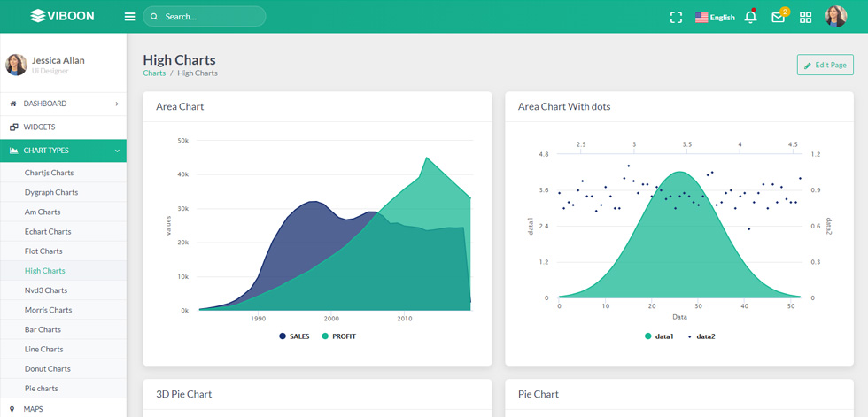Click the green PROFIT legend dot
868x417 pixels.
tap(325, 336)
